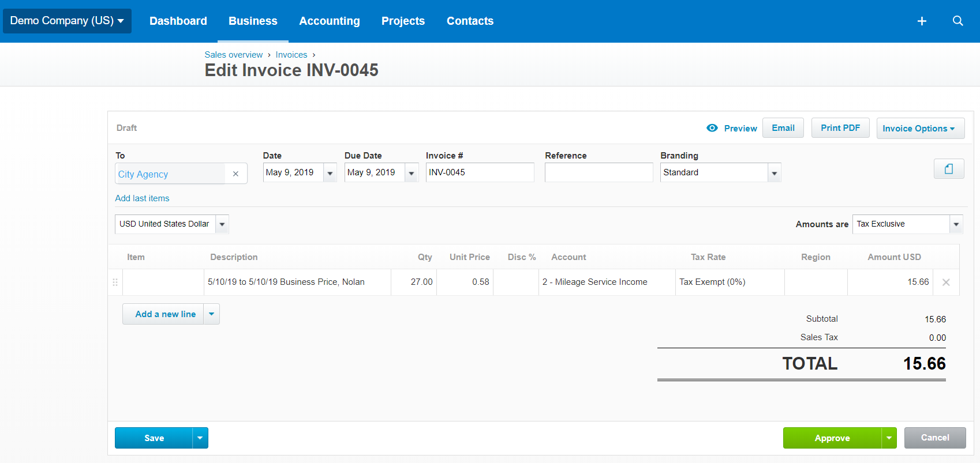Click Add last items link
The image size is (980, 463).
142,198
